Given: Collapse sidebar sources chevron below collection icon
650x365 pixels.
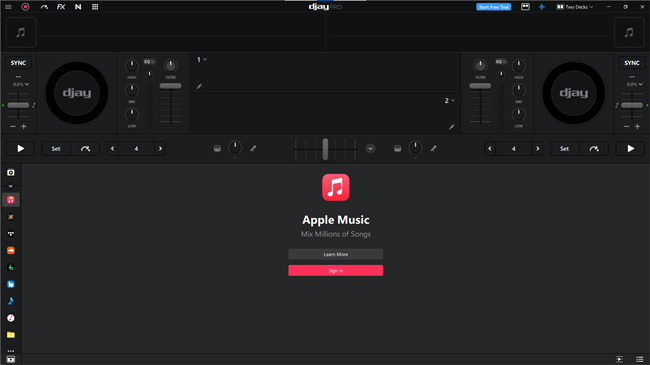Looking at the screenshot, I should click(11, 186).
